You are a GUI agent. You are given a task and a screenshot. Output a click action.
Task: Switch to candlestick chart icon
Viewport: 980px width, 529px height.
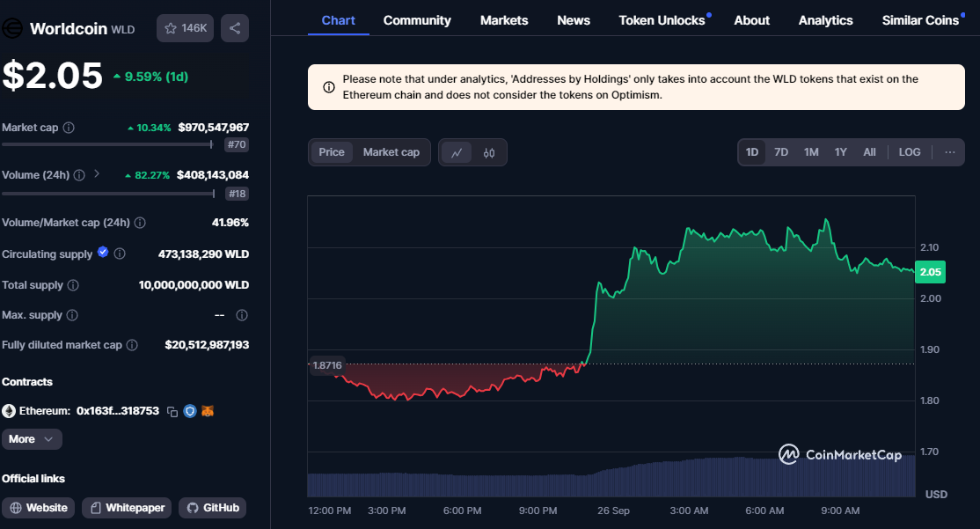pos(489,152)
